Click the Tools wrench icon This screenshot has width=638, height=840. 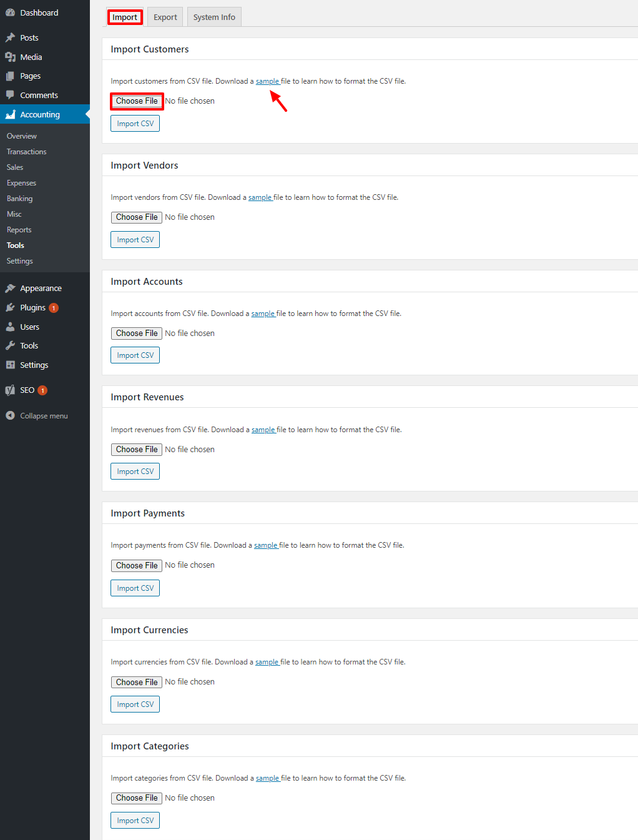point(10,345)
